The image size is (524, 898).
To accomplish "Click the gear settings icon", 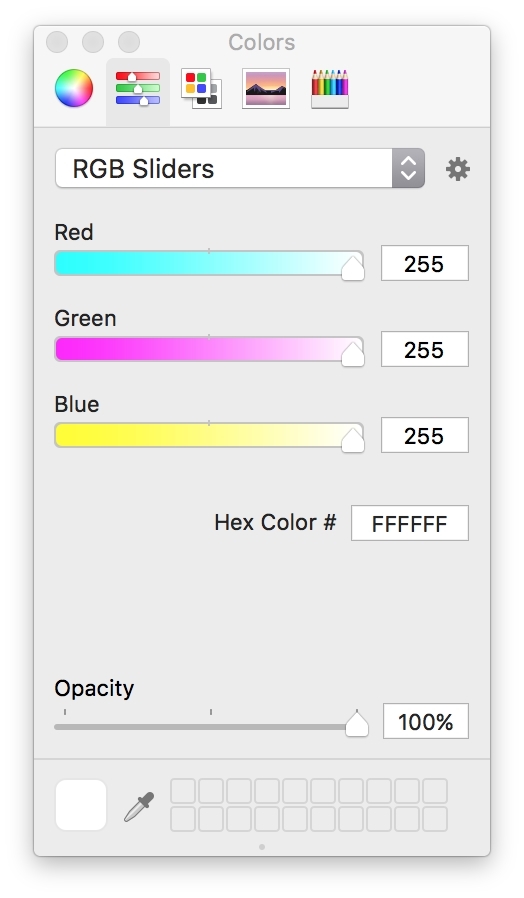I will pos(458,169).
